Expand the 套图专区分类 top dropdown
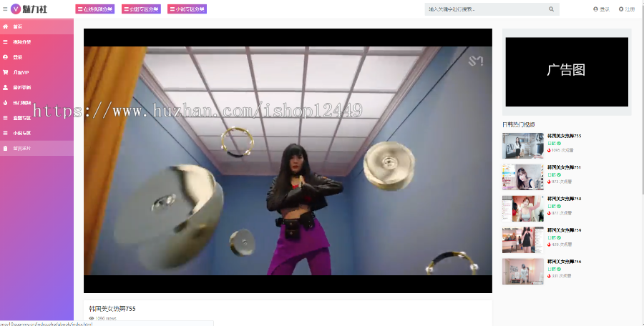The image size is (644, 326). pyautogui.click(x=141, y=9)
